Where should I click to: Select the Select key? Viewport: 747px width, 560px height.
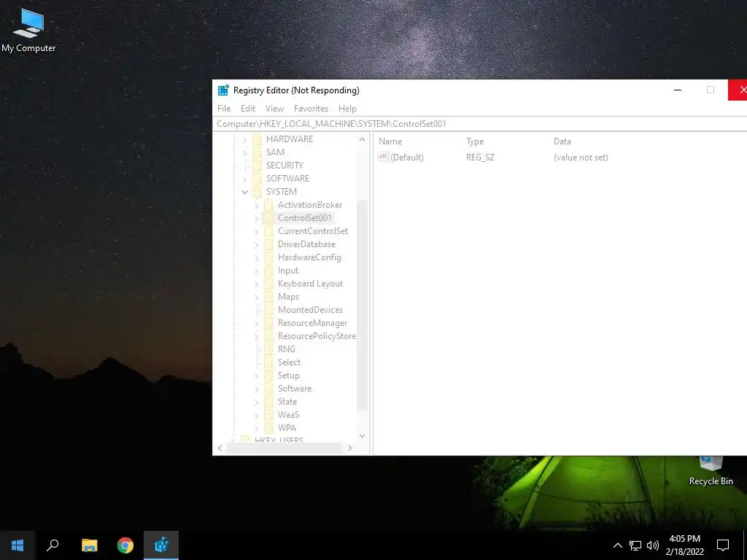(289, 362)
